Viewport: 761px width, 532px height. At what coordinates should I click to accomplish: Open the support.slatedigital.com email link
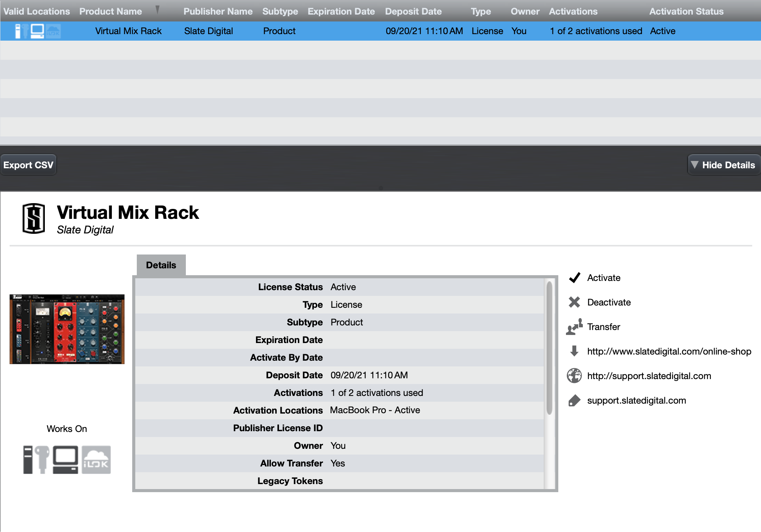[x=636, y=400]
